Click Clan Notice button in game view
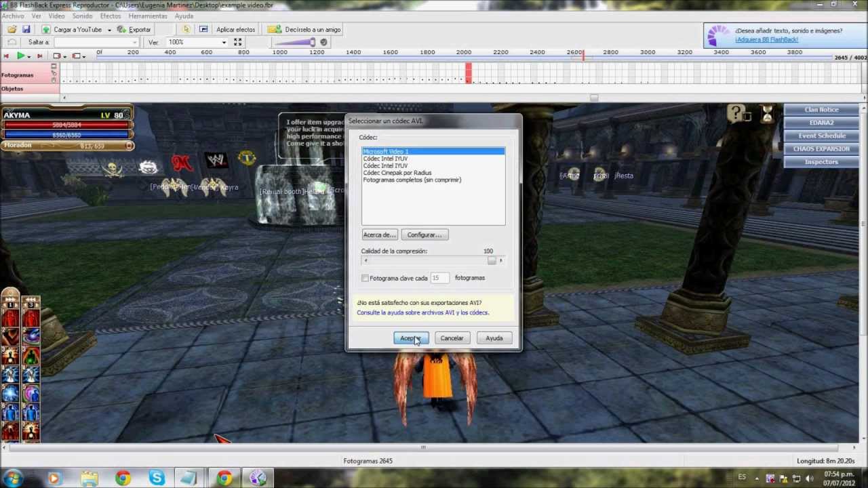The width and height of the screenshot is (868, 488). 821,110
